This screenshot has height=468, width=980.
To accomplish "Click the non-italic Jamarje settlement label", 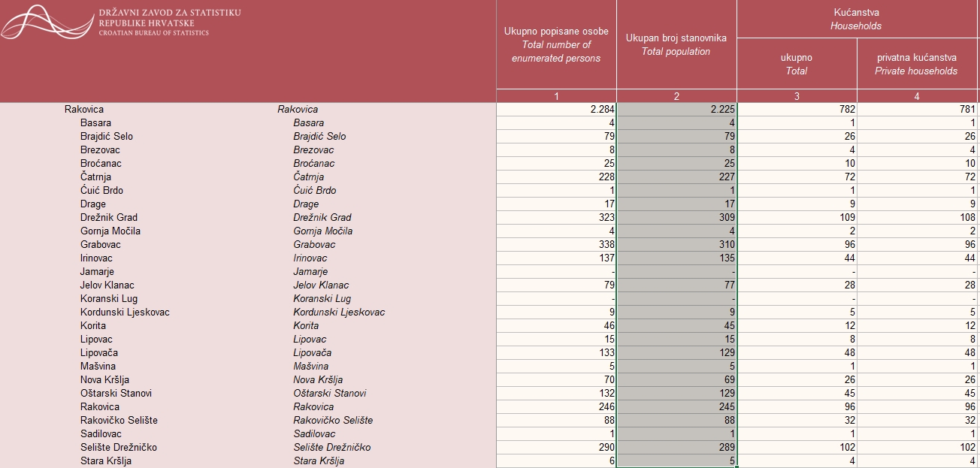I will click(98, 272).
